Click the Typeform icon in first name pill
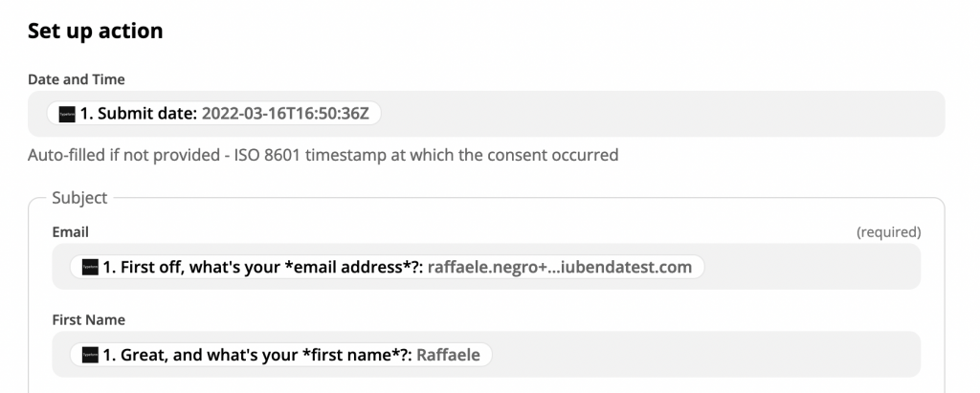This screenshot has width=980, height=393. (91, 355)
